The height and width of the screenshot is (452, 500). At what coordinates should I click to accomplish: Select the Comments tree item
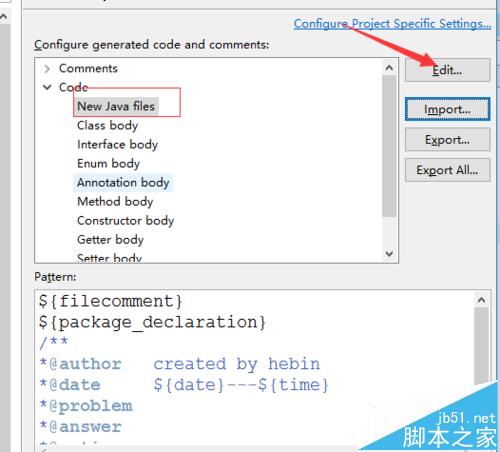88,68
